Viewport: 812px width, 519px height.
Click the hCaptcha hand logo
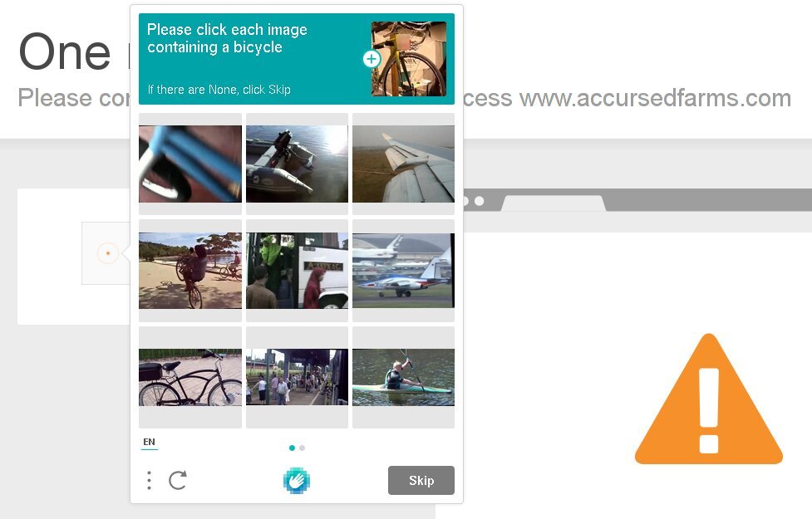click(297, 480)
